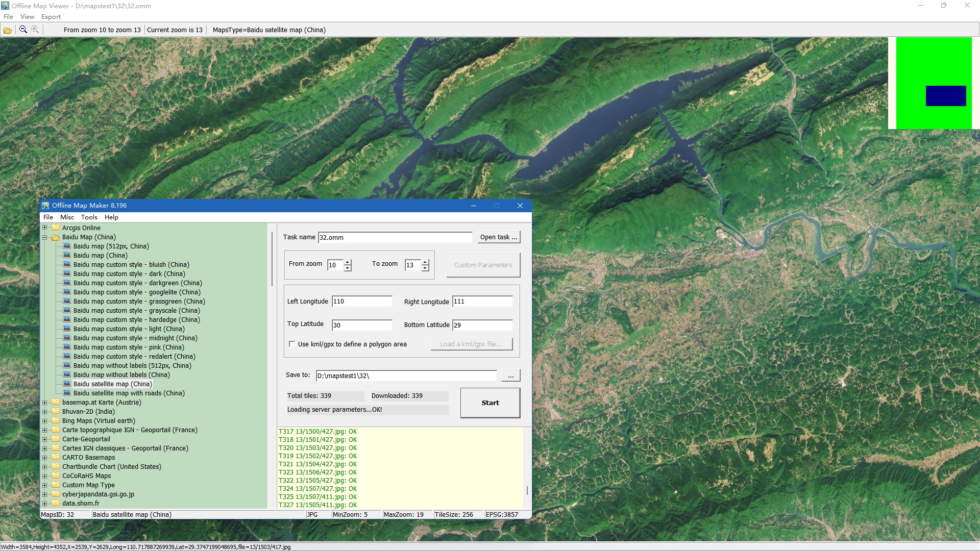Image resolution: width=980 pixels, height=551 pixels.
Task: Click the blue rectangle in the overview minimap
Action: click(945, 96)
